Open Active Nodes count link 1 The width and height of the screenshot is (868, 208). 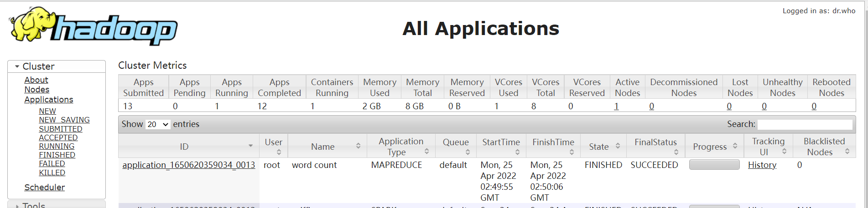click(616, 106)
